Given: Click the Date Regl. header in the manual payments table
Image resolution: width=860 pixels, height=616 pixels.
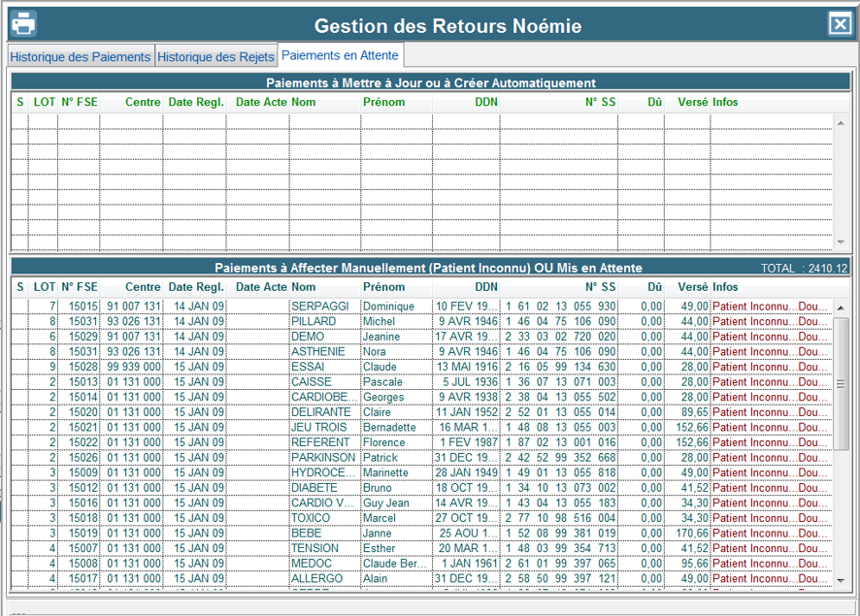Looking at the screenshot, I should click(195, 287).
